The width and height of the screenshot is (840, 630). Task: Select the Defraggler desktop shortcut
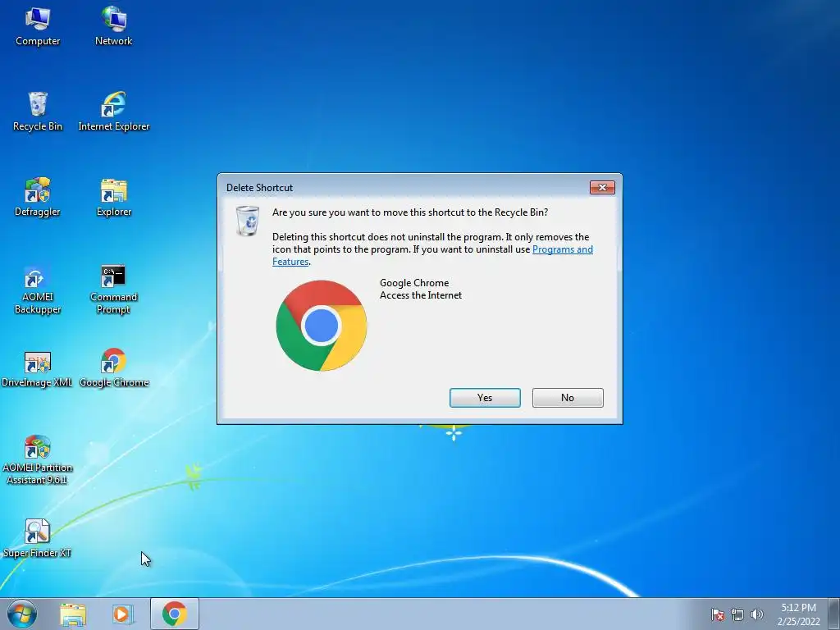(x=38, y=197)
